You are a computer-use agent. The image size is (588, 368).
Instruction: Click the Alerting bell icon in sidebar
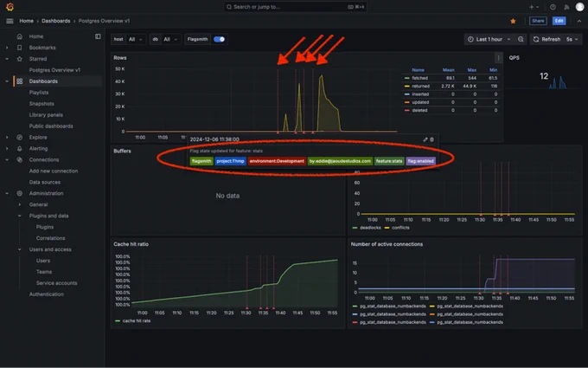20,149
